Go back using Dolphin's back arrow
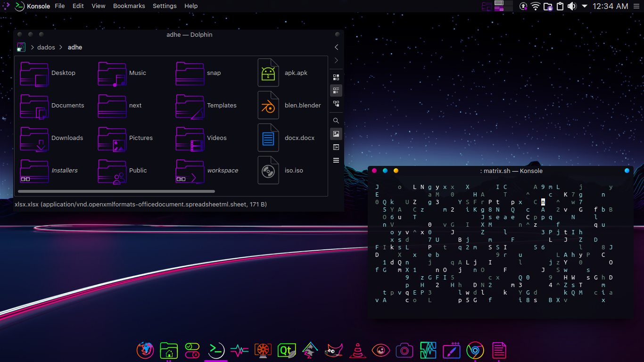The height and width of the screenshot is (362, 644). click(x=336, y=47)
